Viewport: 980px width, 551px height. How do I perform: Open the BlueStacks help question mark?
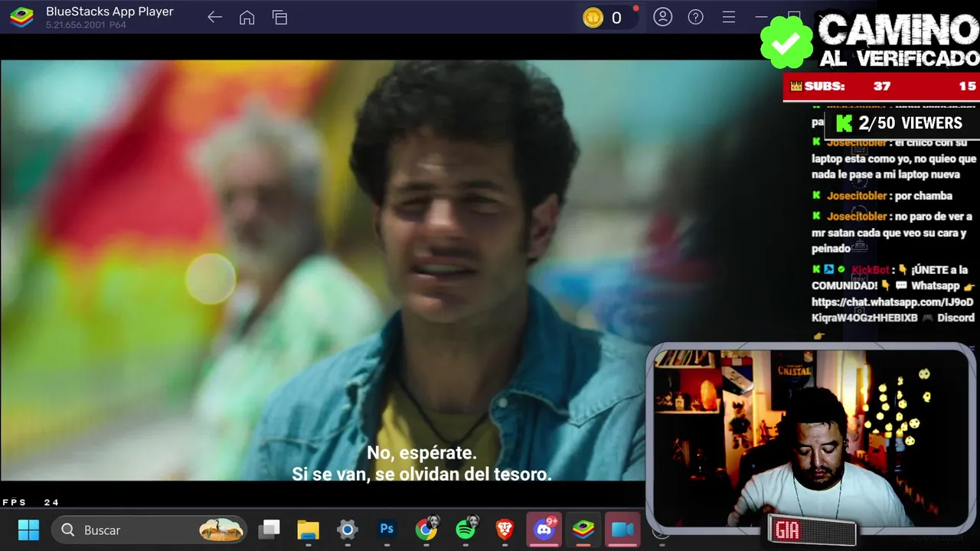coord(695,17)
